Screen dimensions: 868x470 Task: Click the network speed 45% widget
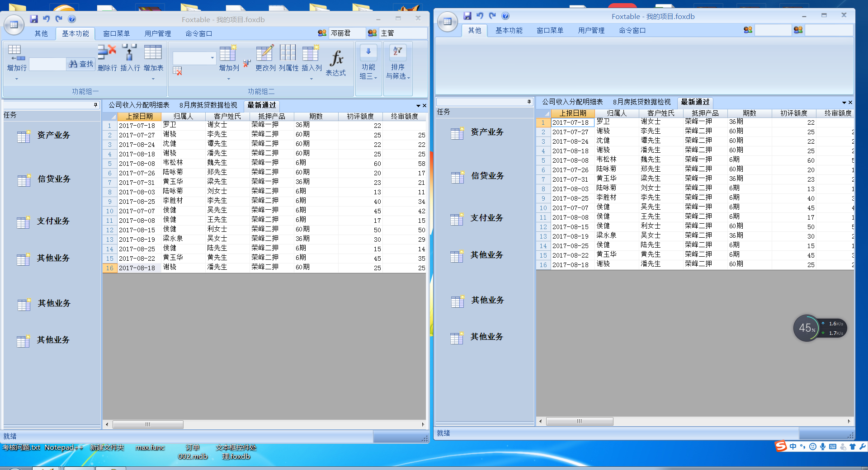[x=820, y=328]
